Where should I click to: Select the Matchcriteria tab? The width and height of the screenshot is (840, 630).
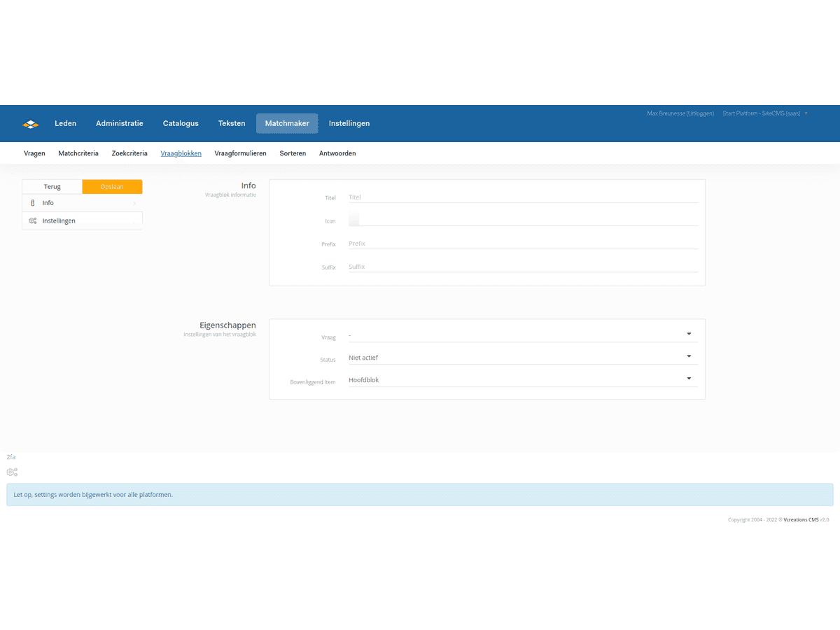78,153
